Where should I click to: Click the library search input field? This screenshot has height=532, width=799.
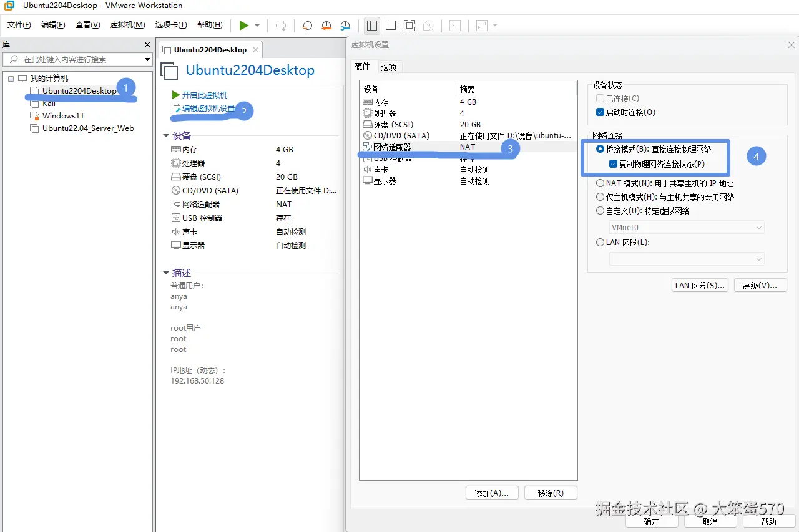click(74, 59)
